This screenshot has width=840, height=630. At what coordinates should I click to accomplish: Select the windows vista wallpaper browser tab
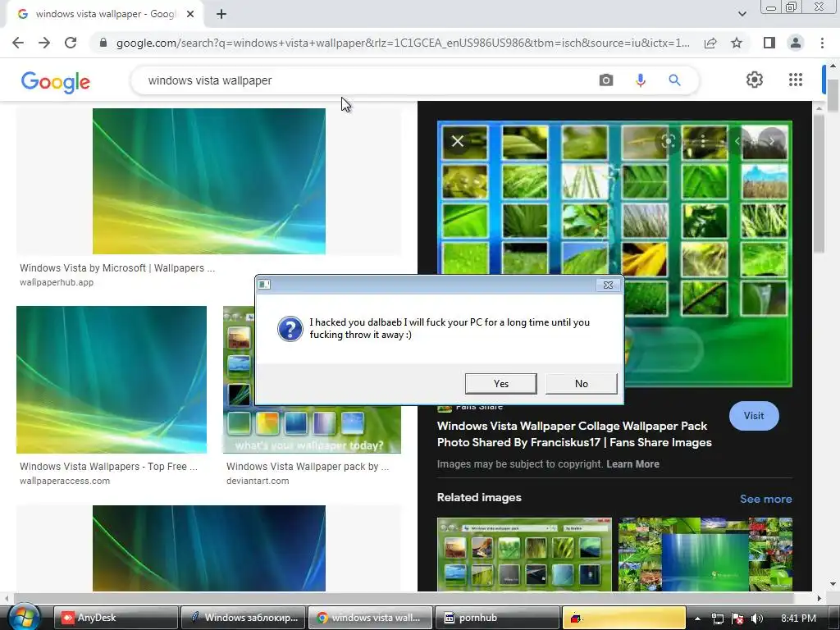105,14
